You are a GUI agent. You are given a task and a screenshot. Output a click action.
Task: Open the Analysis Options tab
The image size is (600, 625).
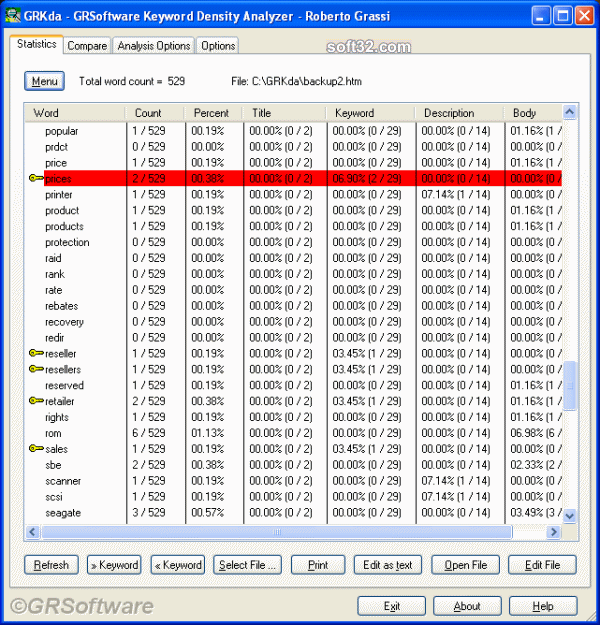(x=154, y=46)
